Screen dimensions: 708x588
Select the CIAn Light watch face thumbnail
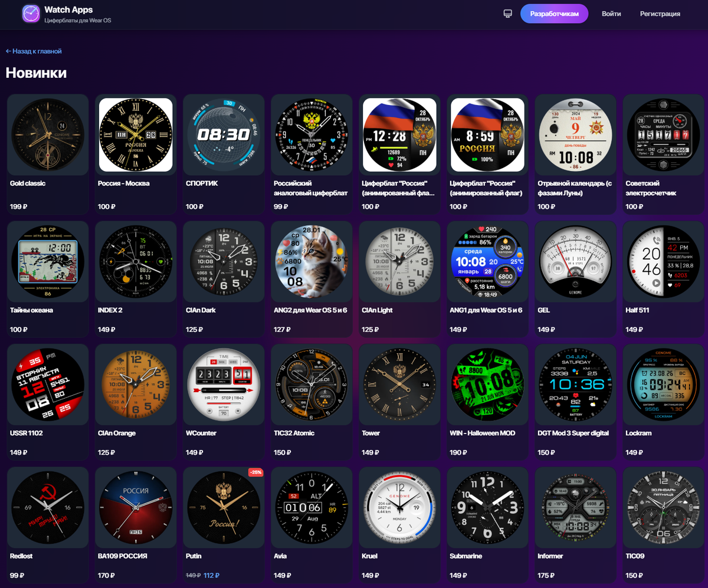(x=400, y=261)
